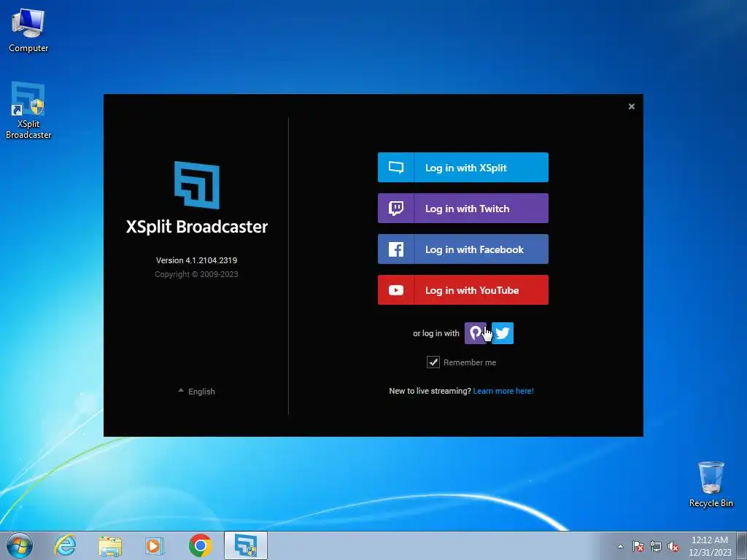This screenshot has width=747, height=560.
Task: Click the Copyright © 2009-2023 text
Action: click(196, 274)
